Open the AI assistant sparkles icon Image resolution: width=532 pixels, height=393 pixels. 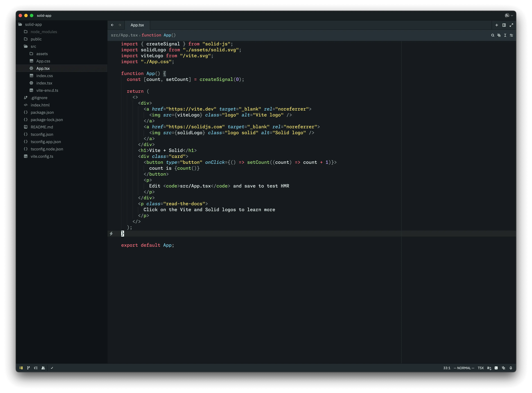[x=503, y=368]
